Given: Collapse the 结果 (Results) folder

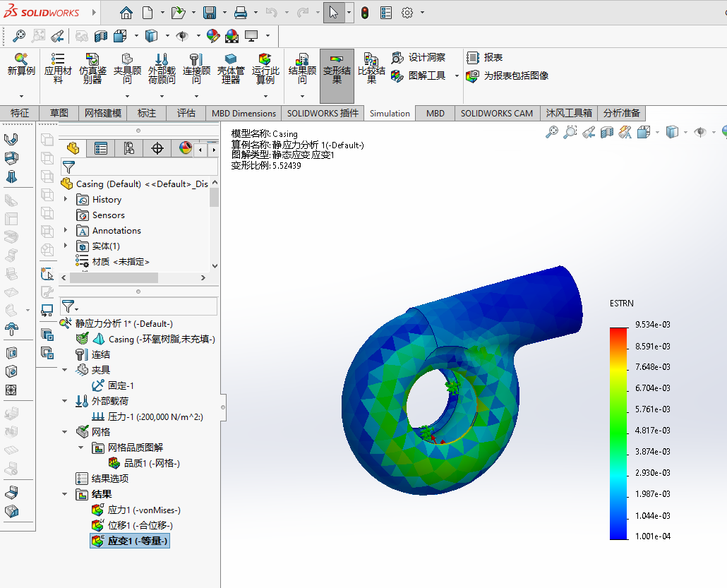Looking at the screenshot, I should [64, 494].
